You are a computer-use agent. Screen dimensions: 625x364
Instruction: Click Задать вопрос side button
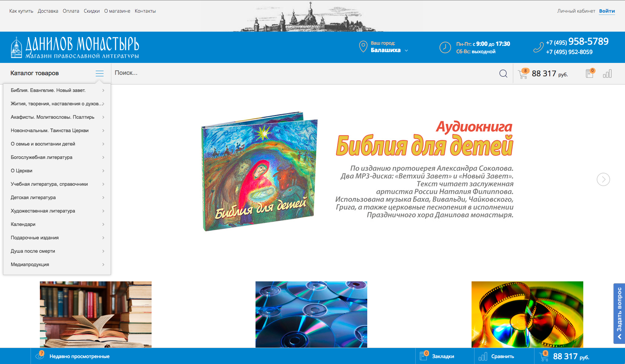click(619, 313)
